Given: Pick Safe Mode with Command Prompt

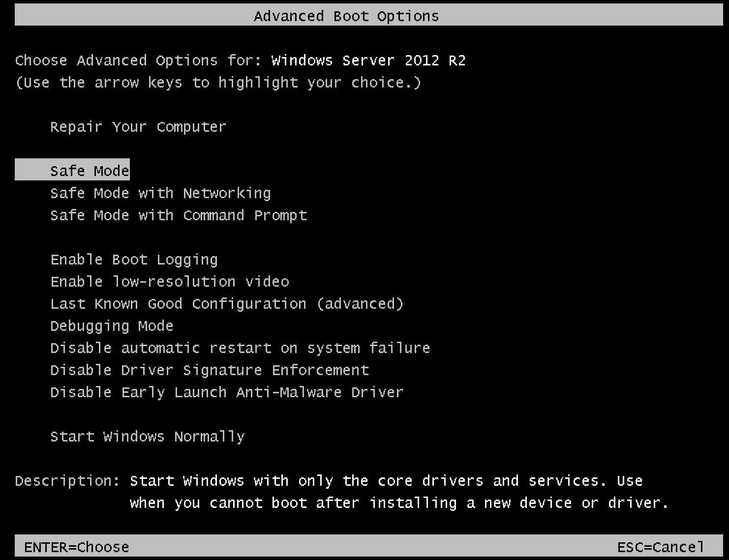Looking at the screenshot, I should click(x=179, y=215).
